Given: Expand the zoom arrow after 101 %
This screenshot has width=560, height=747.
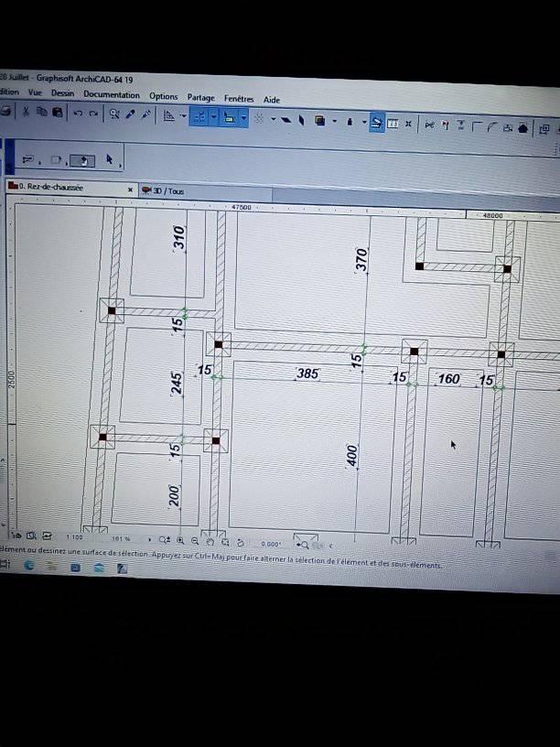Looking at the screenshot, I should [x=149, y=539].
